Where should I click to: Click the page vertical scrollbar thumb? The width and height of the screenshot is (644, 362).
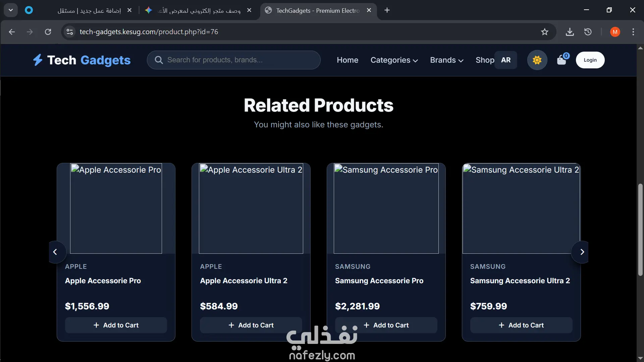(640, 230)
